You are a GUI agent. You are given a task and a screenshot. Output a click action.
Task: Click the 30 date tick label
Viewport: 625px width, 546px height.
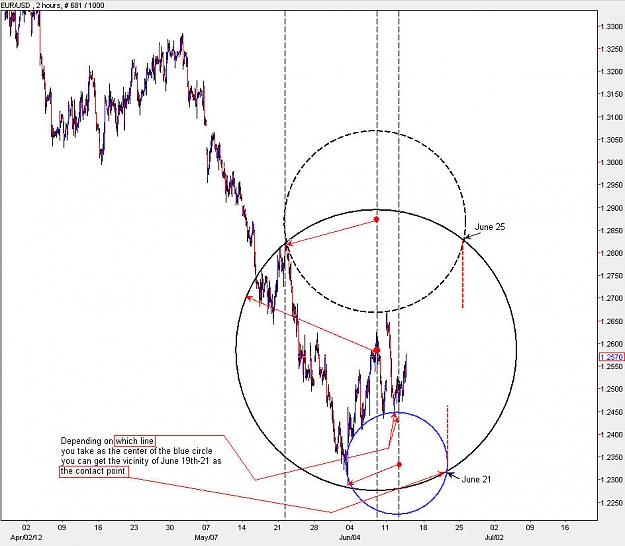click(x=170, y=528)
